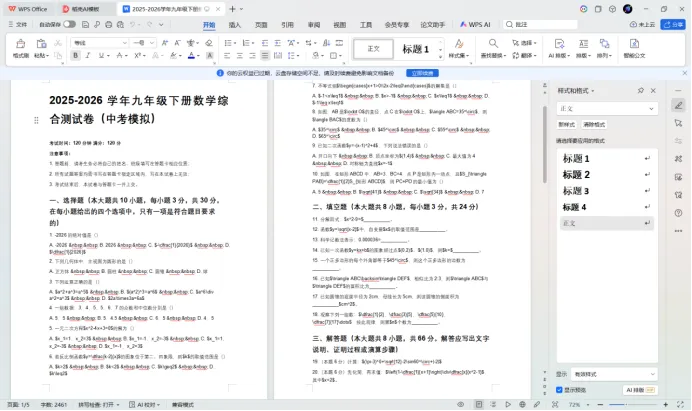Toggle the eye protection mode icon

460,404
